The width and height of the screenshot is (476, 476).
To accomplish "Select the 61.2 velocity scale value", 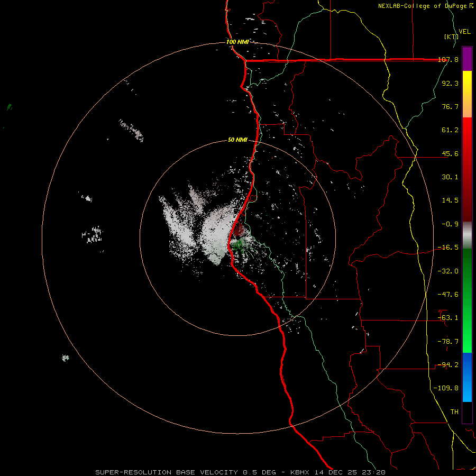I will point(450,130).
